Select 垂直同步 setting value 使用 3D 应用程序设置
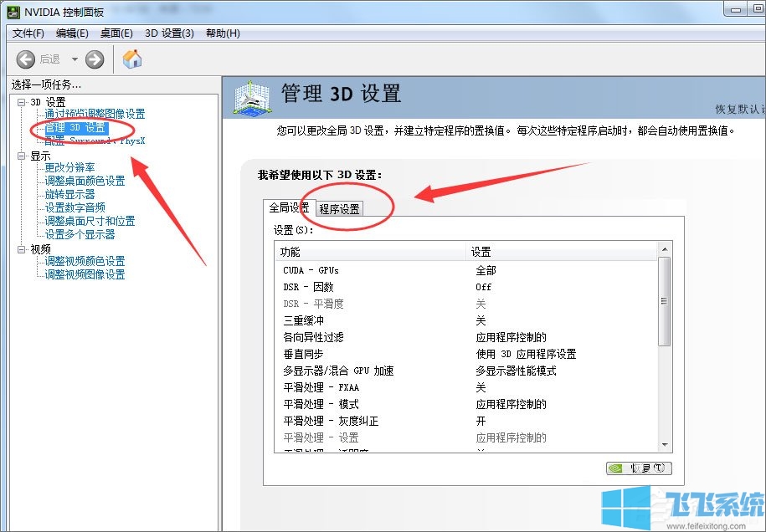766x532 pixels. (x=527, y=354)
